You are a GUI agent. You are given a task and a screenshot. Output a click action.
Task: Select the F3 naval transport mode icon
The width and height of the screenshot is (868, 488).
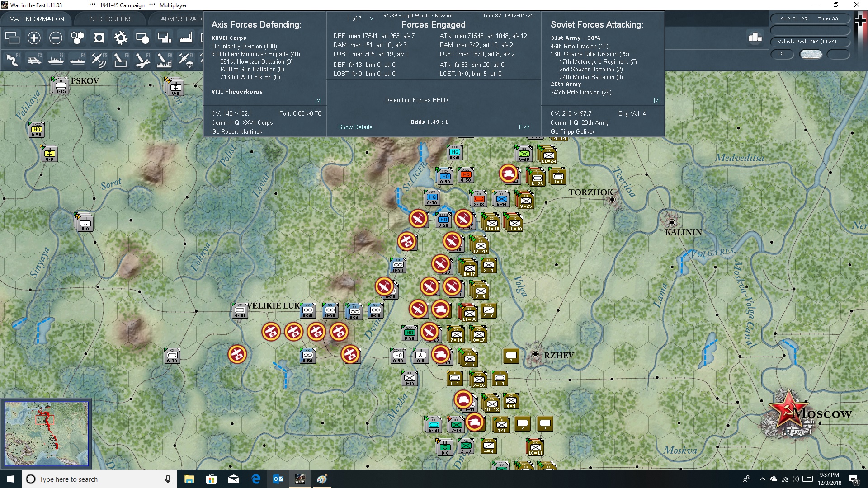[x=56, y=60]
